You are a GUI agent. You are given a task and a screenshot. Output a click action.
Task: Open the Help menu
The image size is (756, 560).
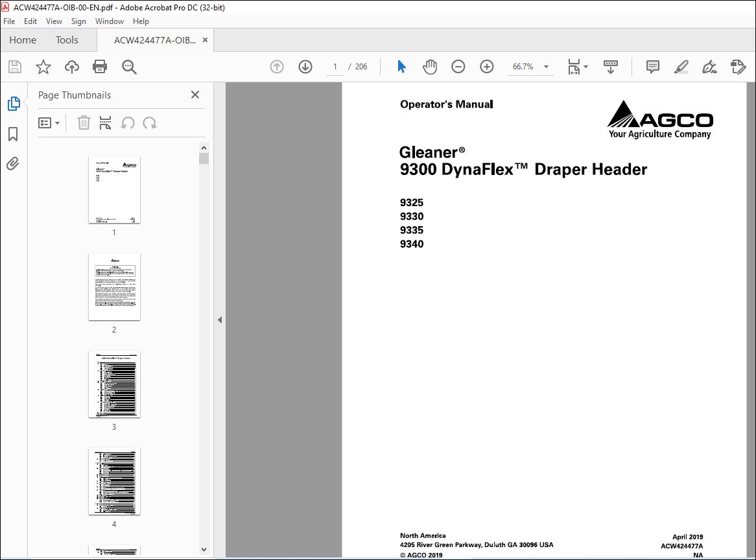click(141, 21)
